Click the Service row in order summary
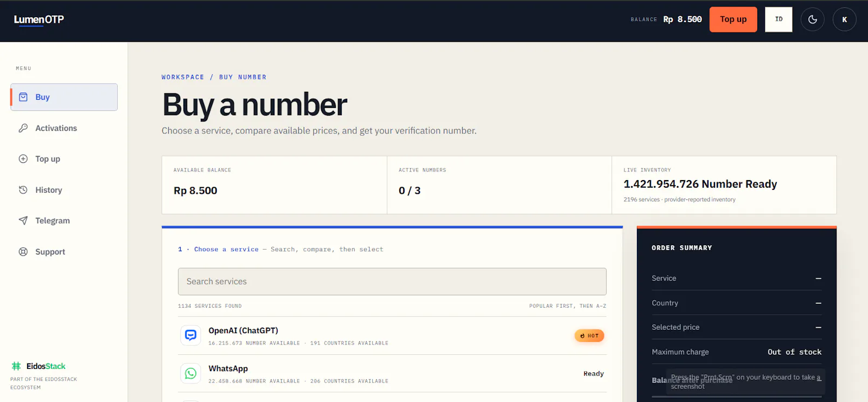This screenshot has width=868, height=402. pos(737,278)
